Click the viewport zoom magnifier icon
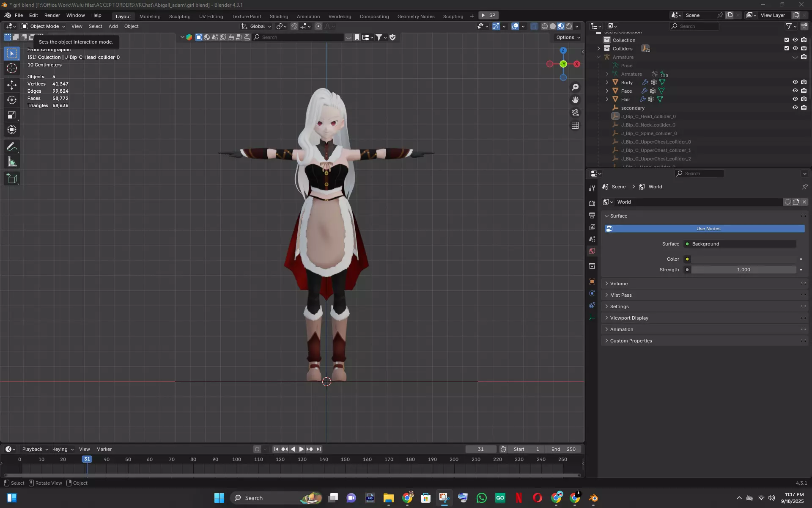812x508 pixels. pyautogui.click(x=575, y=87)
